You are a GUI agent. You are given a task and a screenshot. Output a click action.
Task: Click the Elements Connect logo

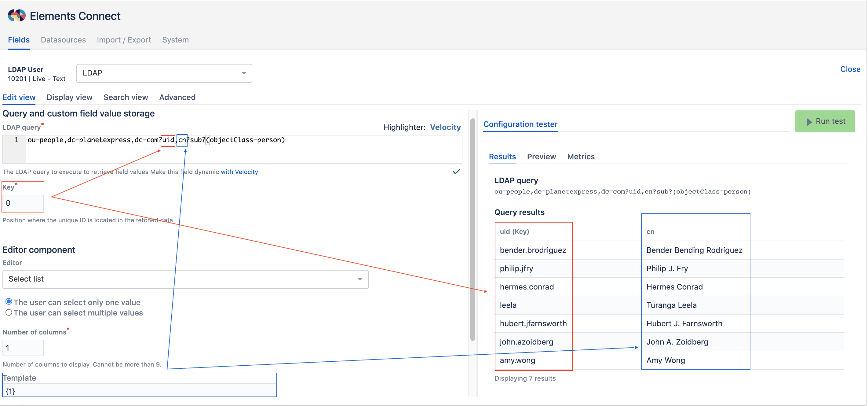[x=16, y=15]
